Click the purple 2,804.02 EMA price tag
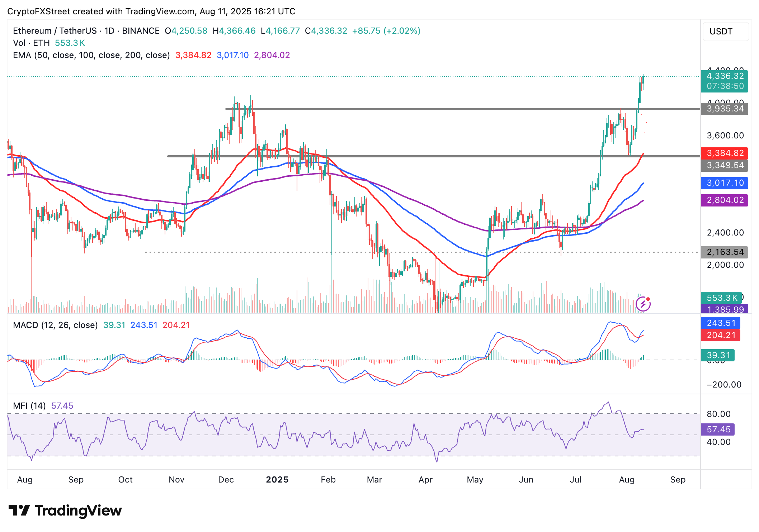The width and height of the screenshot is (759, 532). [725, 200]
